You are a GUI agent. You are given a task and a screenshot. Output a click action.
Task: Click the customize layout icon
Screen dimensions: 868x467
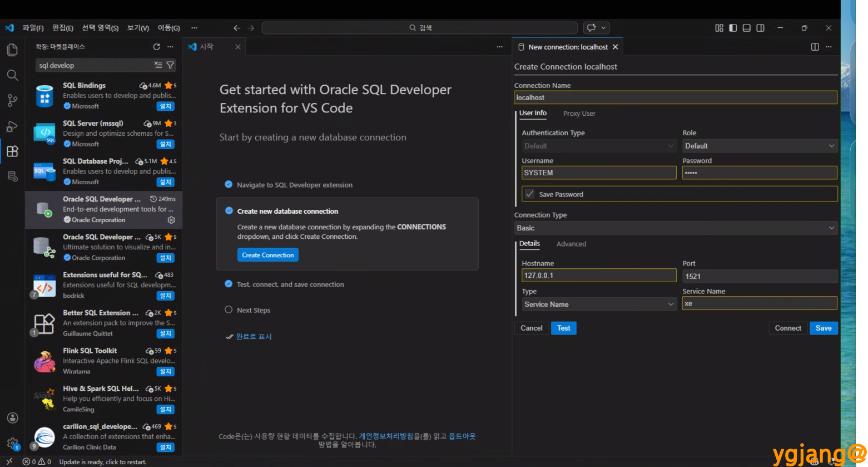pyautogui.click(x=719, y=28)
